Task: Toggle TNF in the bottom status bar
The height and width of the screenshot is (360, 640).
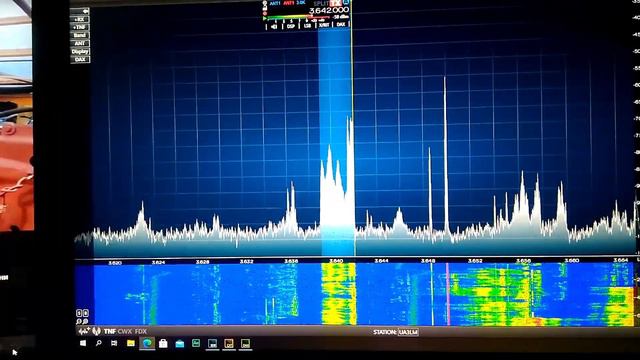Action: [x=110, y=331]
